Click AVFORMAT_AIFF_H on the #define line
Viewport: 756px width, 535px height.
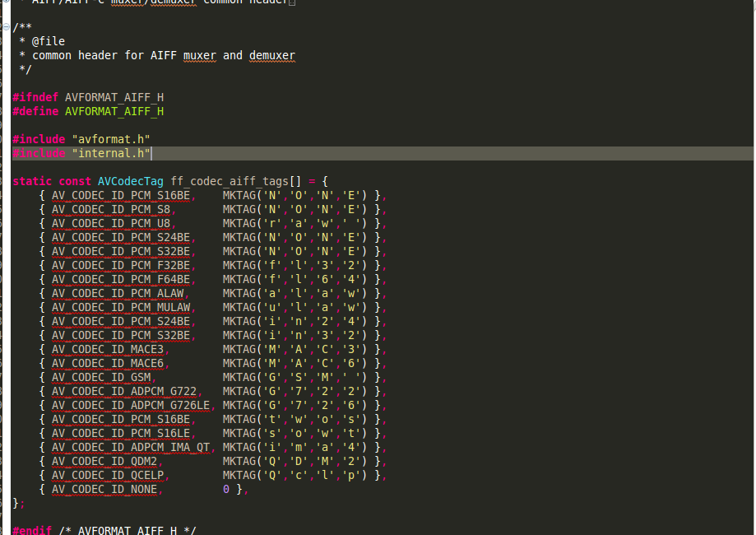[x=114, y=111]
